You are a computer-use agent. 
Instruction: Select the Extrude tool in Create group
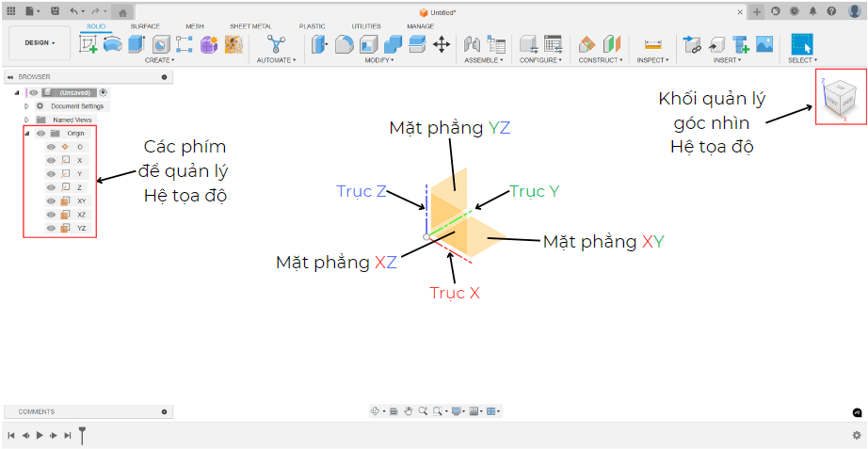click(136, 43)
